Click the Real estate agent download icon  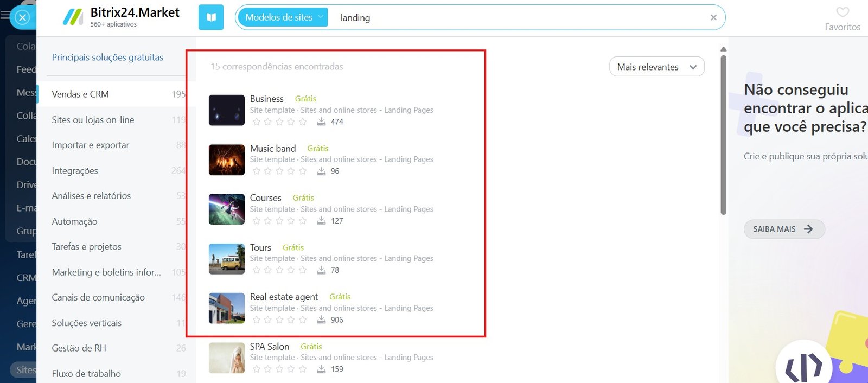[x=321, y=320]
